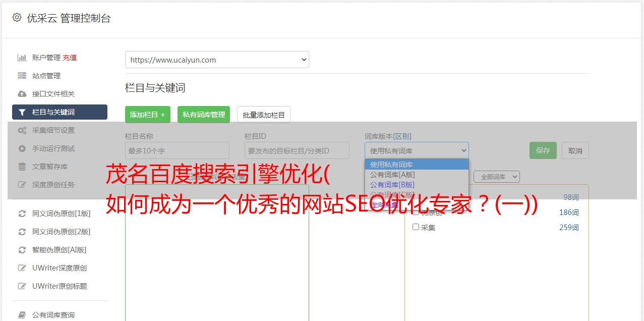The width and height of the screenshot is (644, 321).
Task: Click the green 添加栏目 + button
Action: [x=148, y=115]
